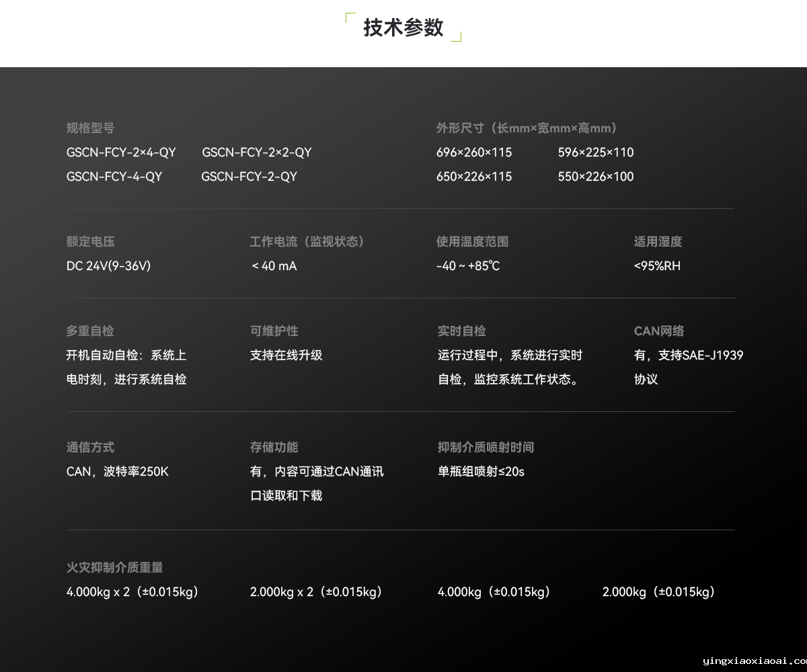Select model GSCN-FCY-2×4-QY

(121, 153)
